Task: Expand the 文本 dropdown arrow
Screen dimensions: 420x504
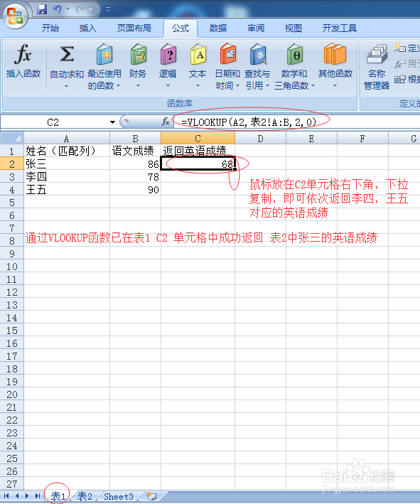Action: pyautogui.click(x=198, y=86)
